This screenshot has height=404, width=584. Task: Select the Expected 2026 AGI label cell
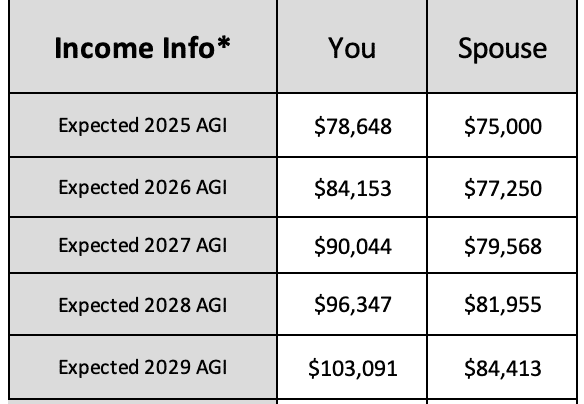(143, 187)
